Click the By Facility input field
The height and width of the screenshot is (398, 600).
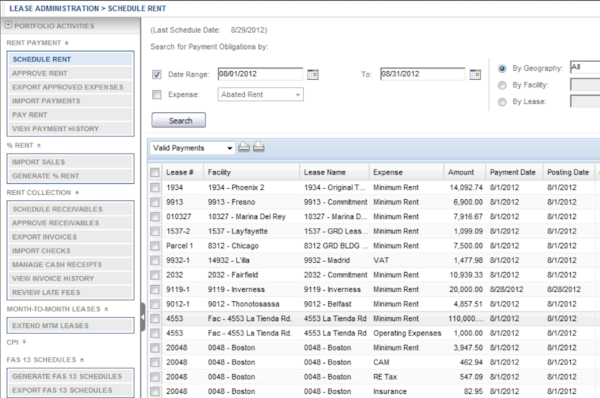pyautogui.click(x=585, y=85)
